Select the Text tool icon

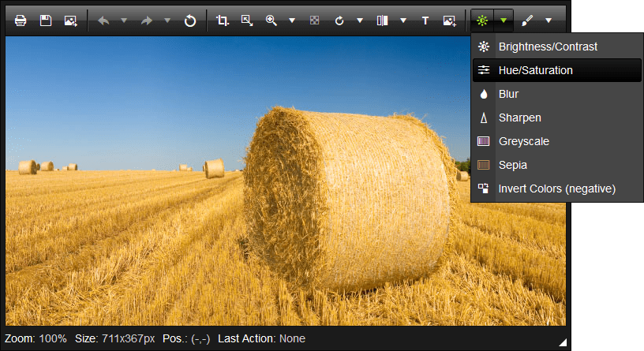coord(425,21)
